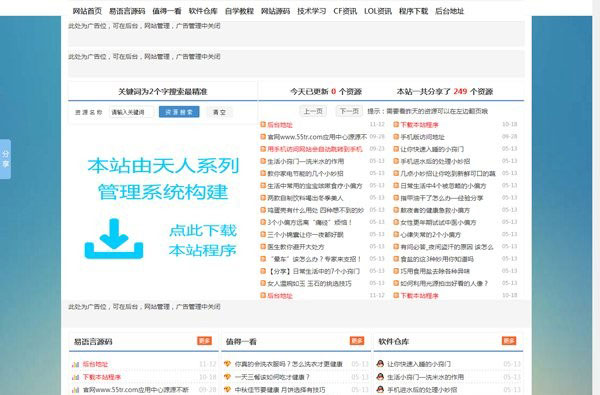Click the icon beside 食盐的这3种妙用你知道吗
This screenshot has width=600, height=395.
point(396,259)
